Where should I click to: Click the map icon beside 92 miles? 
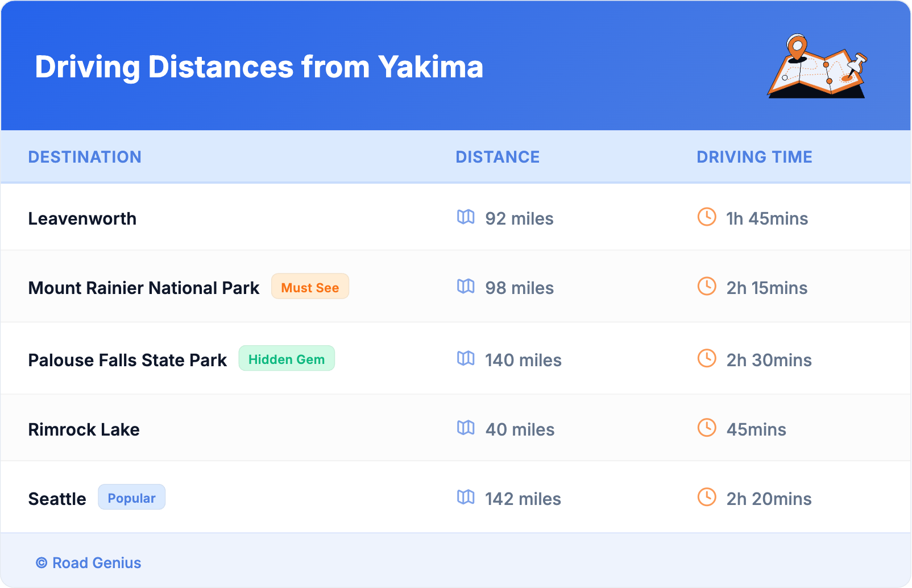[x=466, y=217]
